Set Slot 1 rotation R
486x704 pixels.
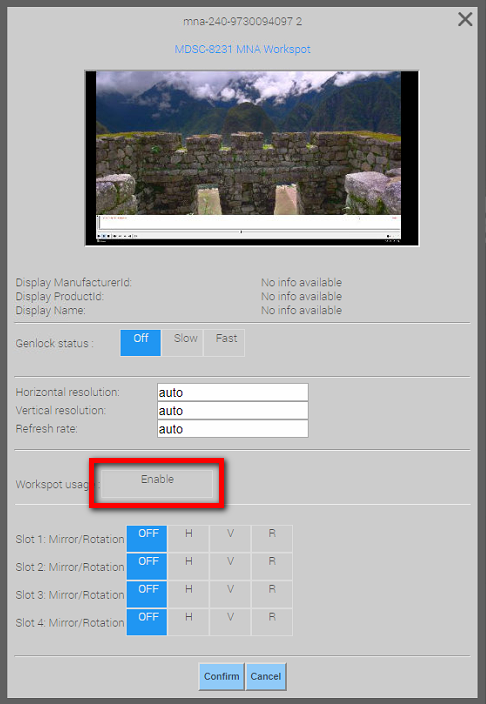pyautogui.click(x=272, y=539)
